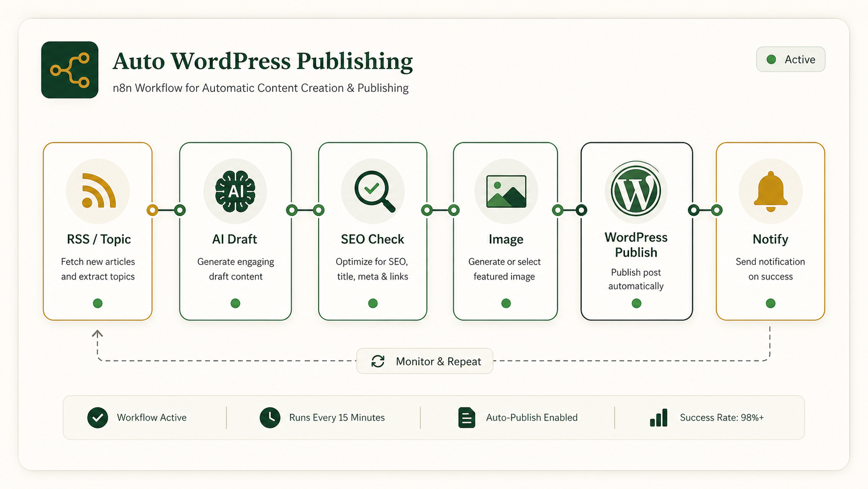868x489 pixels.
Task: Select the SEO Check node title
Action: 372,239
